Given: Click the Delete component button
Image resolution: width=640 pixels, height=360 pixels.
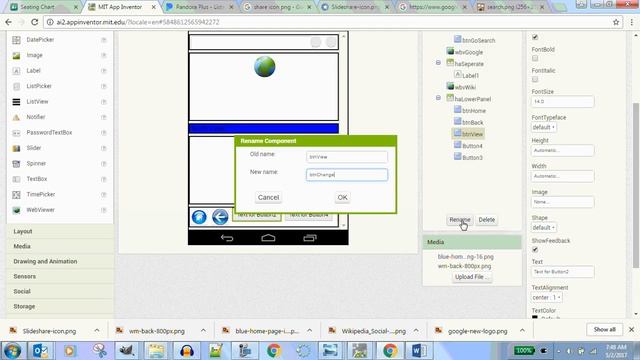Looking at the screenshot, I should coord(487,220).
